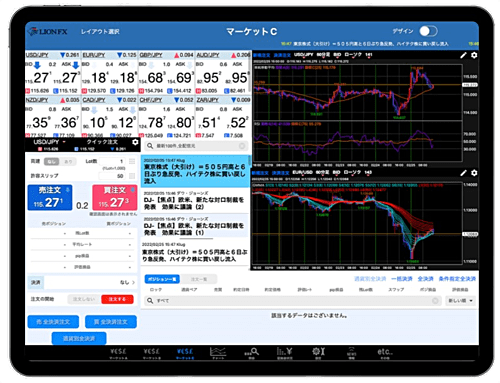Select the ZAR/JPY rate tile
500x383 pixels.
click(x=223, y=117)
